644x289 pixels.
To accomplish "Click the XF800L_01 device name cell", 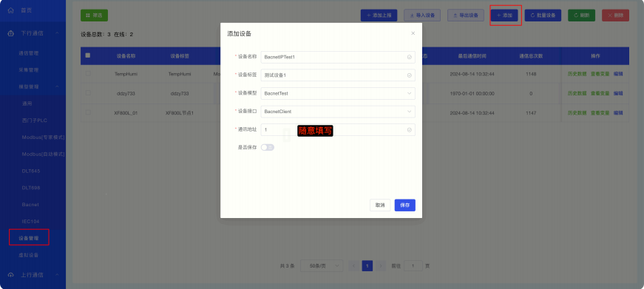I will [x=126, y=112].
